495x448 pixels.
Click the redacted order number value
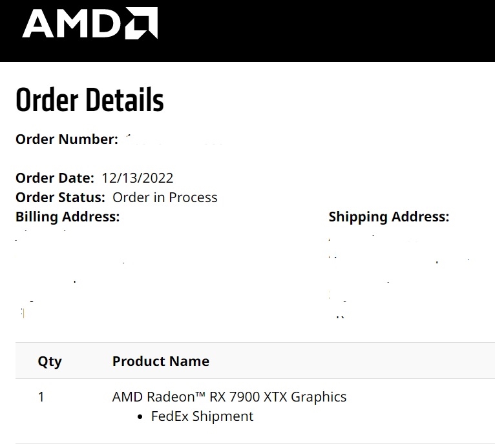click(173, 139)
